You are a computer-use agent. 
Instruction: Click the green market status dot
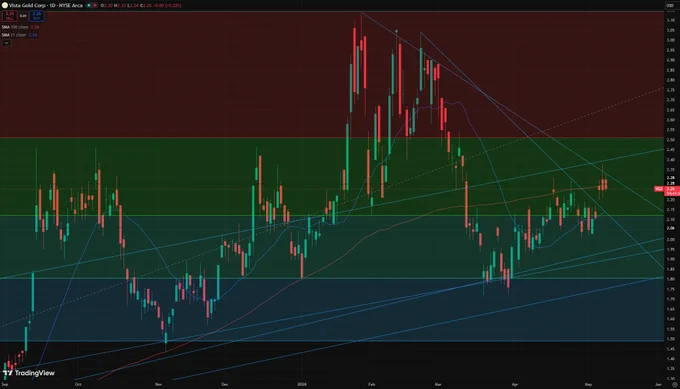89,6
